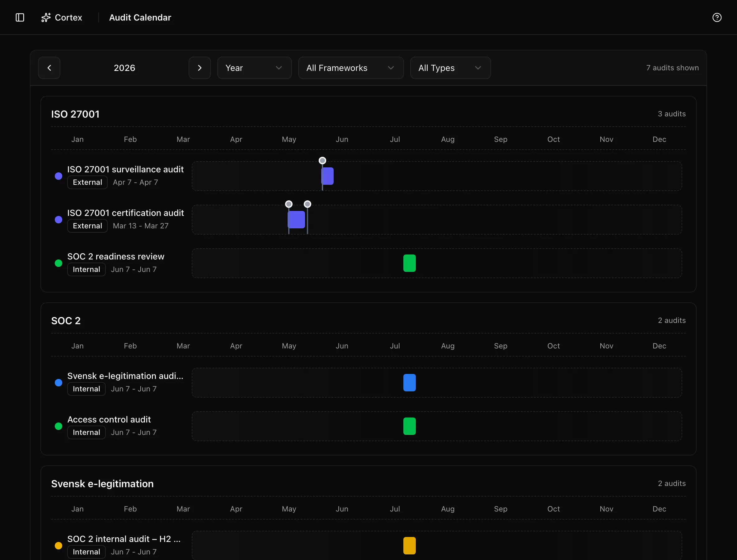This screenshot has width=737, height=560.
Task: Click the Cortex sparkle logo
Action: (46, 17)
